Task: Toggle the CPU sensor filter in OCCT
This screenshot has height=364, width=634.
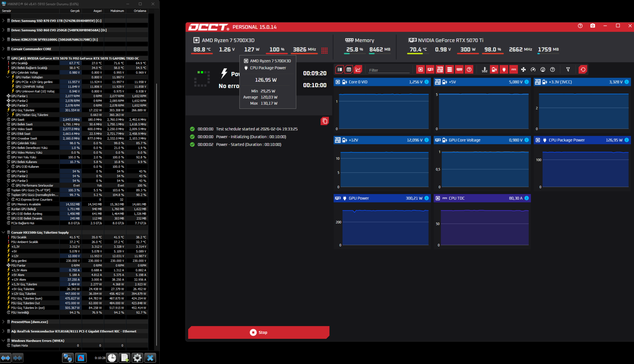Action: point(421,70)
